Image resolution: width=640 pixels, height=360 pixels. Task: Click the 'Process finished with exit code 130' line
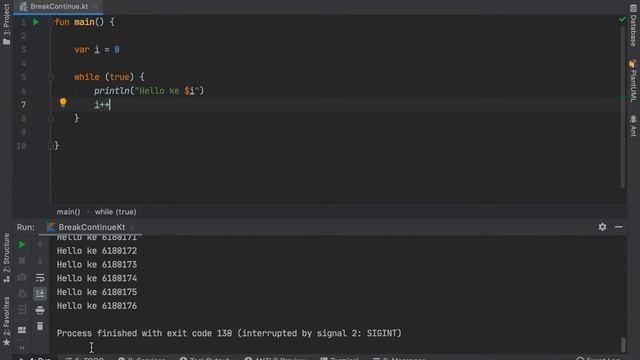229,333
